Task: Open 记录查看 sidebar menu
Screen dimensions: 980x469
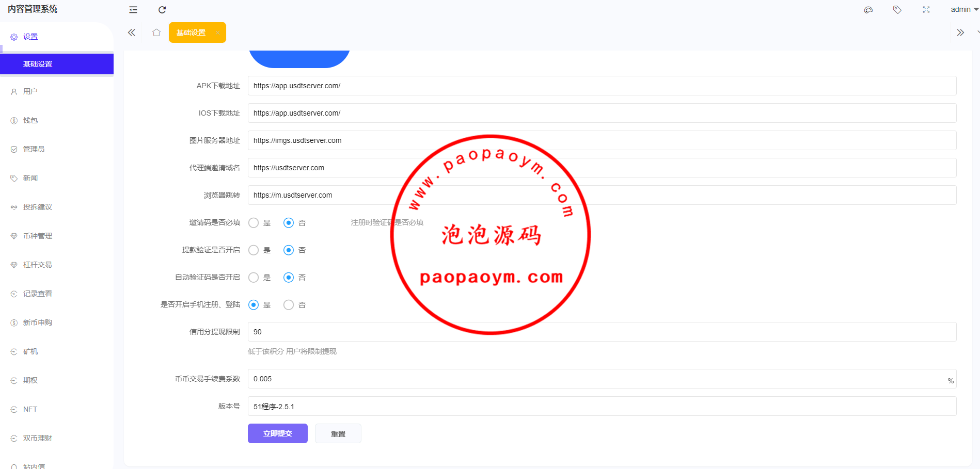Action: click(x=57, y=294)
